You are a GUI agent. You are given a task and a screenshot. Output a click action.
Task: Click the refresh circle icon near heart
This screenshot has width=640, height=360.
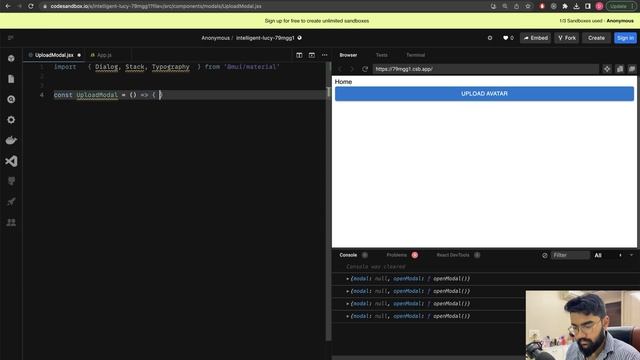[490, 38]
